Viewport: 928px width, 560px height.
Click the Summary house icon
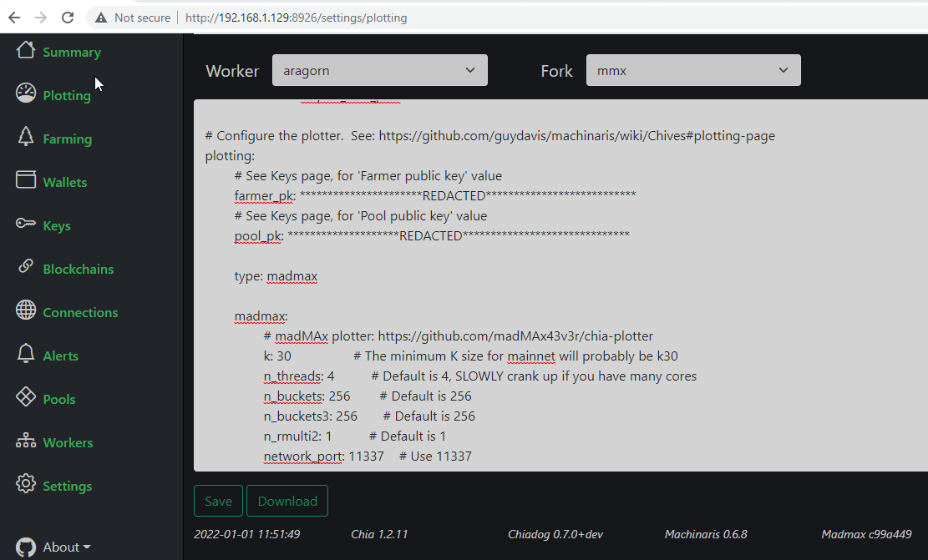coord(25,50)
